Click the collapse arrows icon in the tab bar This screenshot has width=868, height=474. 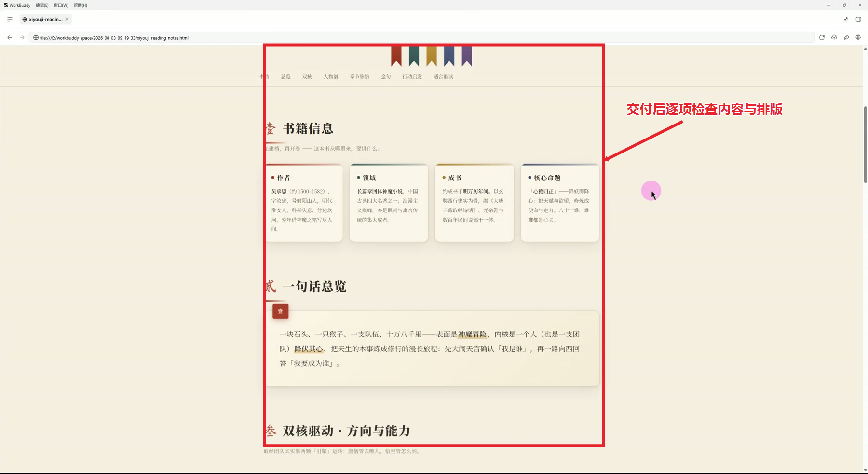[846, 19]
